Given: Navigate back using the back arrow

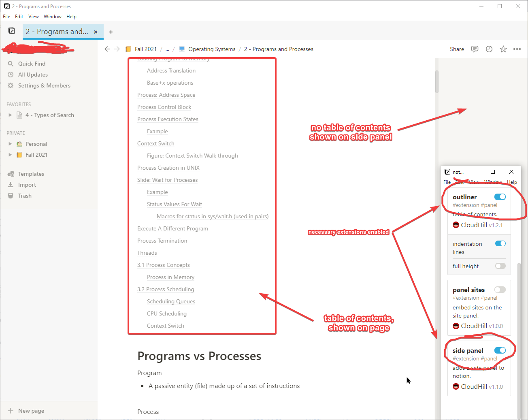Looking at the screenshot, I should pyautogui.click(x=107, y=49).
